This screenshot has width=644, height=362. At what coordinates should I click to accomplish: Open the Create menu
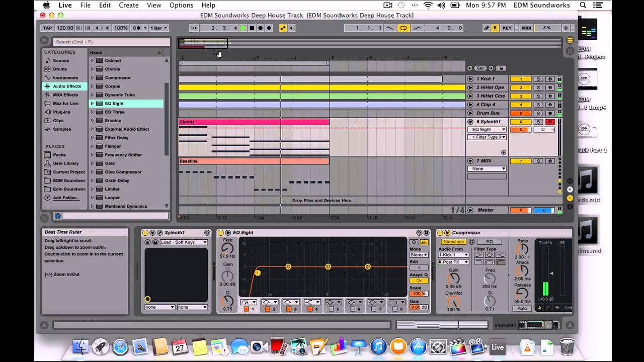[129, 5]
